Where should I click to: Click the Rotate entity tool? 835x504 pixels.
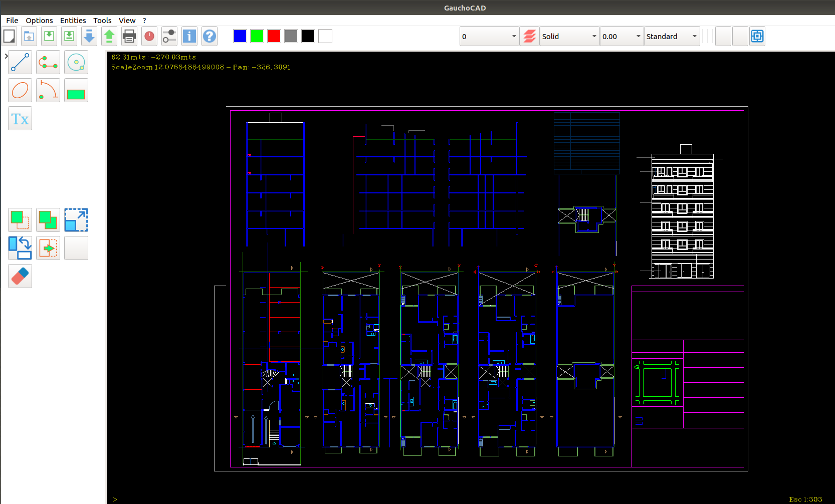point(20,248)
